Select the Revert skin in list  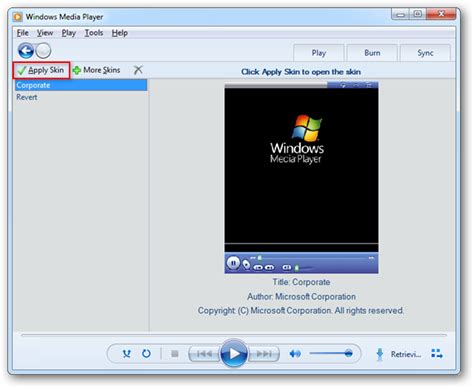[81, 97]
